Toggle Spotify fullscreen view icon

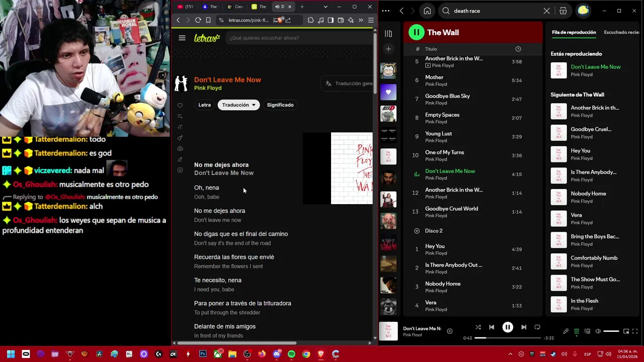635,331
